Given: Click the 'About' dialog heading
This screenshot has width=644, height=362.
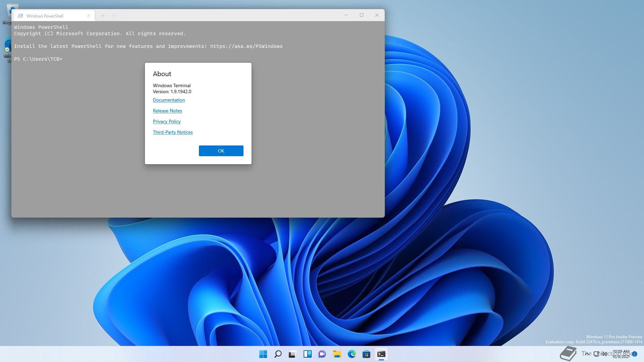Looking at the screenshot, I should [x=162, y=74].
